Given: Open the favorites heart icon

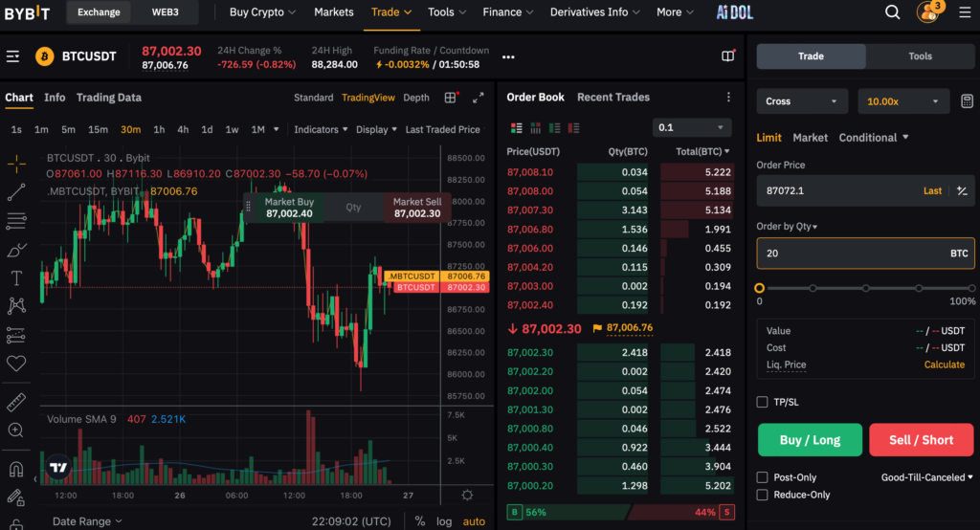Looking at the screenshot, I should coord(16,364).
